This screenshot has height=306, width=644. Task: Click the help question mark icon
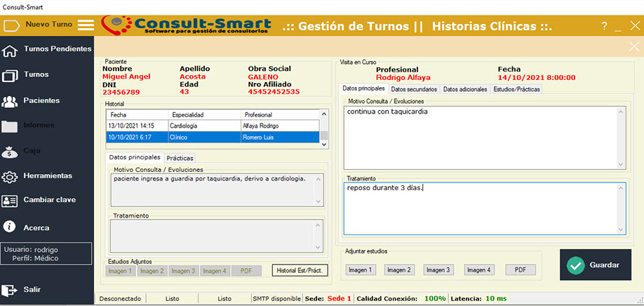(604, 26)
